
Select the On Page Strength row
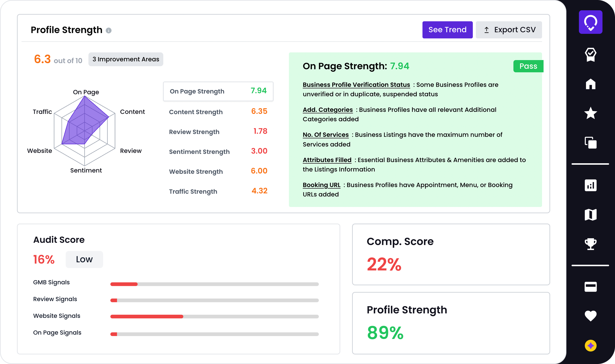(x=218, y=91)
